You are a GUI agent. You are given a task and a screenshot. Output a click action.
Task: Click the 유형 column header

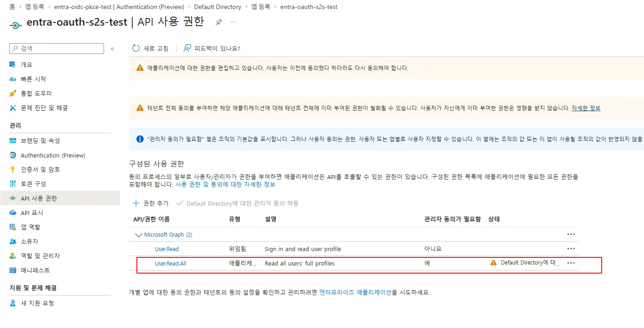pyautogui.click(x=235, y=219)
